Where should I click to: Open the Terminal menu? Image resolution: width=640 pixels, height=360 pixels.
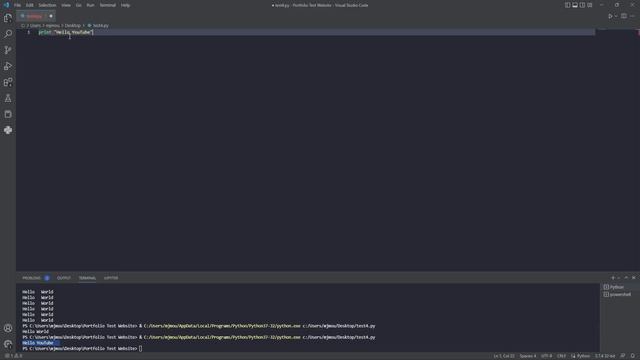[108, 5]
